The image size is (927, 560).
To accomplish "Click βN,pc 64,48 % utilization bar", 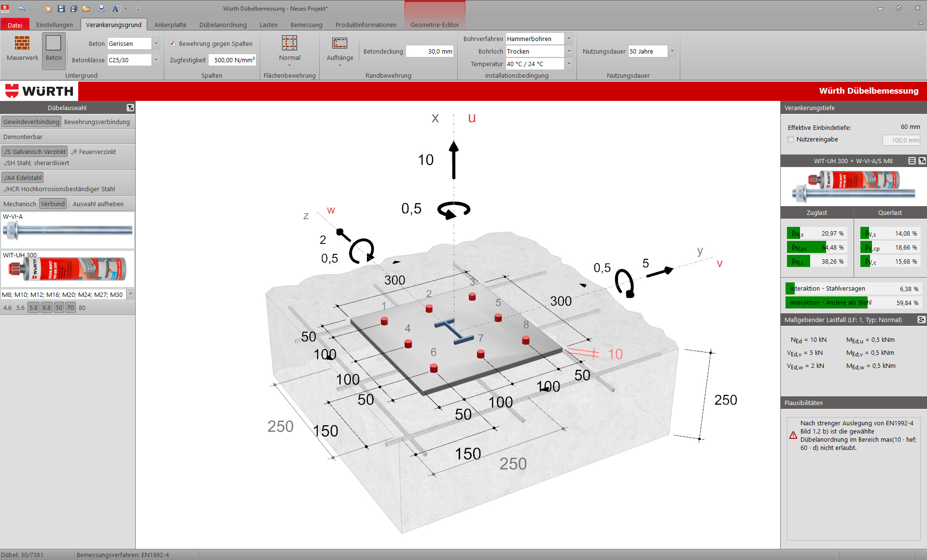I will pyautogui.click(x=817, y=248).
